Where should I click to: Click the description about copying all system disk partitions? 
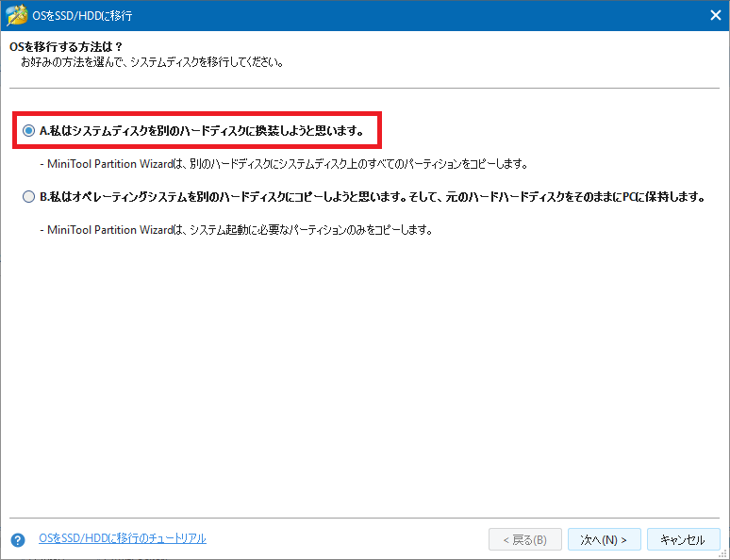point(284,164)
